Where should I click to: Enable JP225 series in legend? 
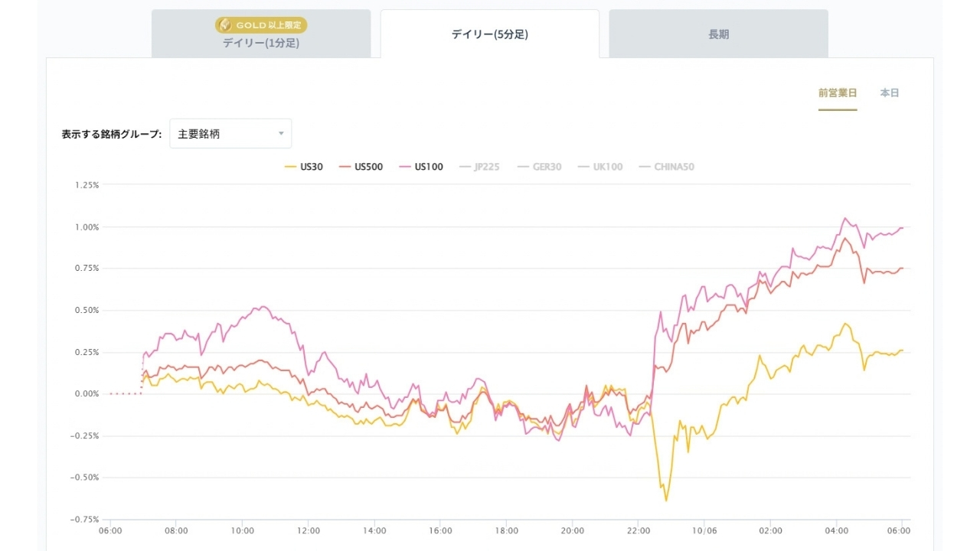pyautogui.click(x=479, y=167)
